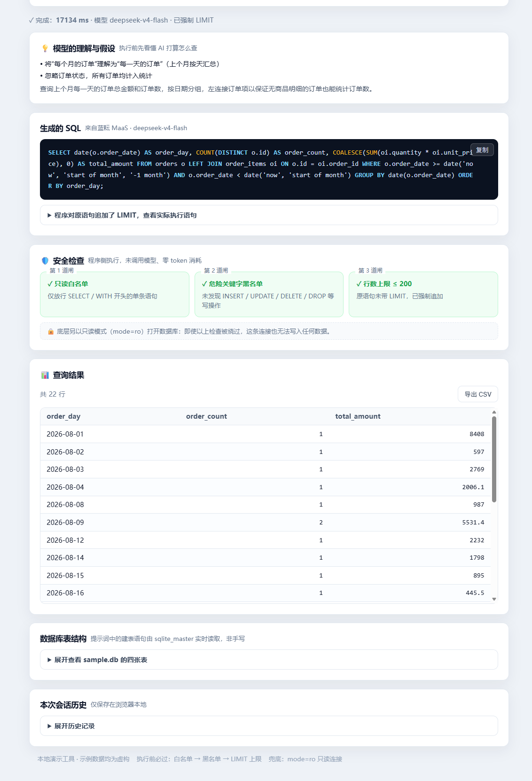Click the total amount 987
The width and height of the screenshot is (532, 781).
478,505
